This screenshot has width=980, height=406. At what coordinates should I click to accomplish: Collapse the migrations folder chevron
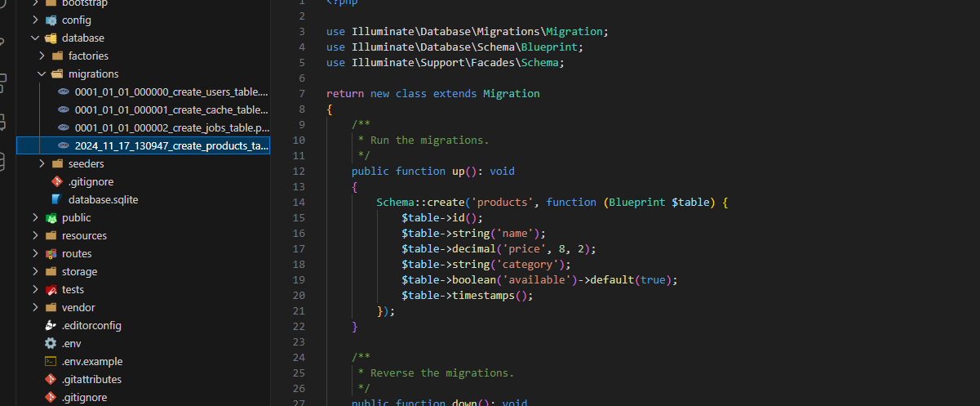tap(42, 74)
